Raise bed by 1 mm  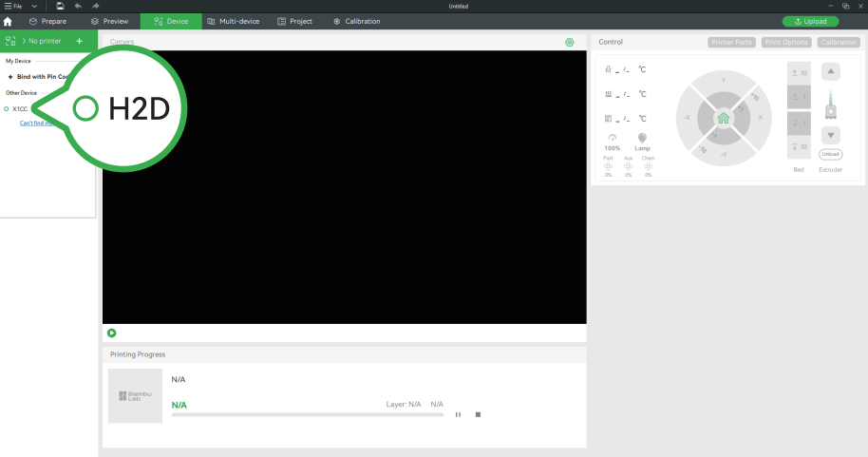pos(799,97)
